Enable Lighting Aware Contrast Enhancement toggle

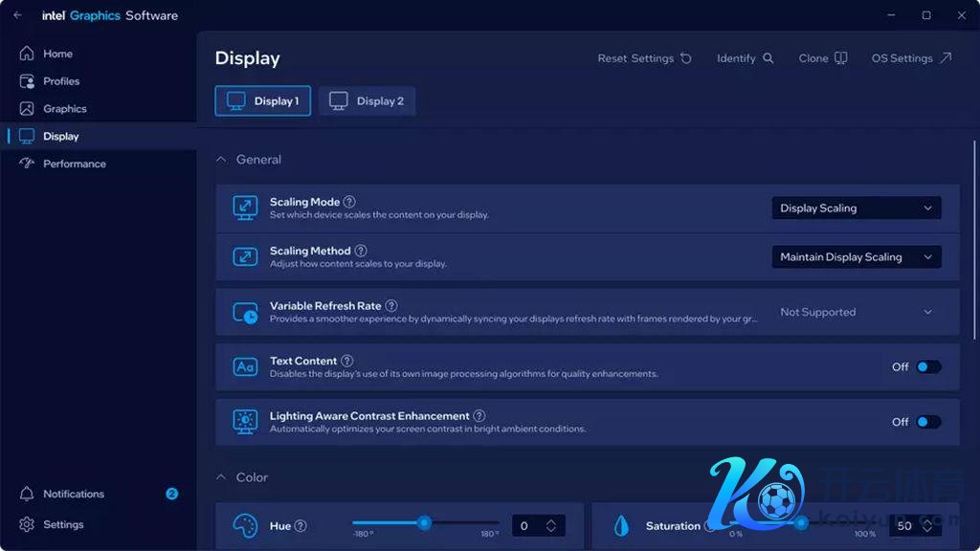[927, 422]
